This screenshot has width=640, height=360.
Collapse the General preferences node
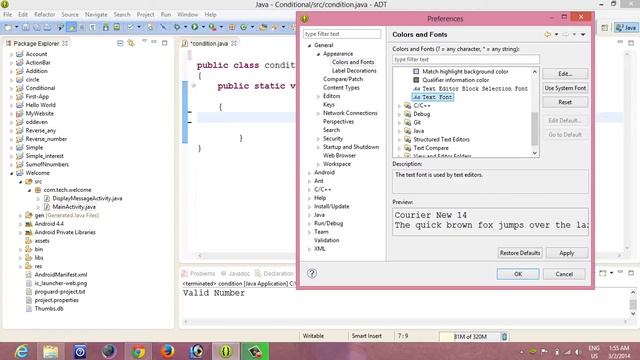pyautogui.click(x=309, y=45)
